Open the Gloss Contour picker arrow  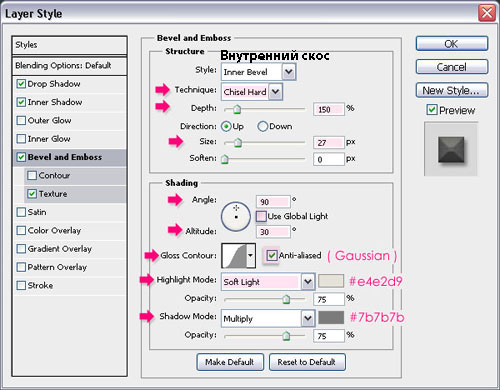click(251, 256)
